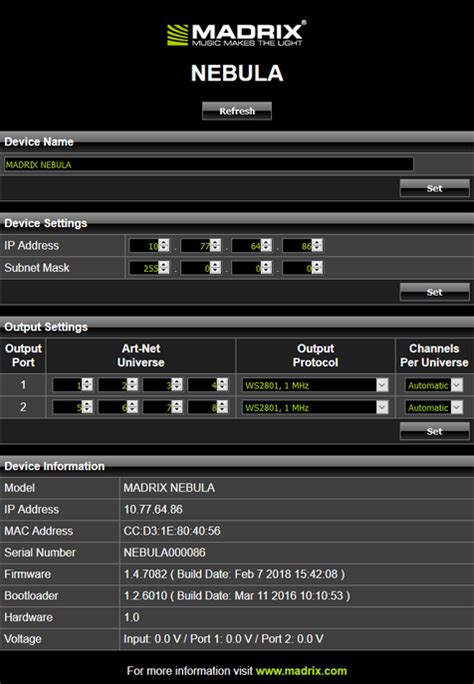The width and height of the screenshot is (474, 684).
Task: Click Model value MADRIX NEBULA
Action: [x=169, y=488]
